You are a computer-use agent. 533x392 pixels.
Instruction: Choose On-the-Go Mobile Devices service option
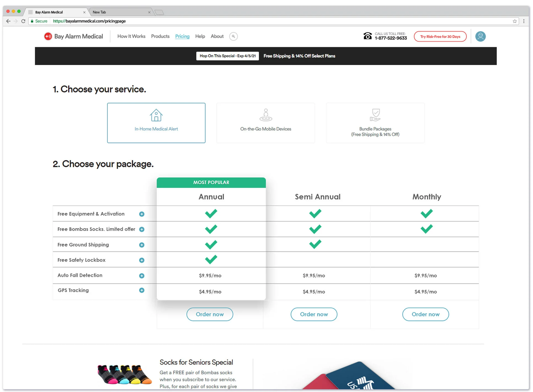(265, 123)
